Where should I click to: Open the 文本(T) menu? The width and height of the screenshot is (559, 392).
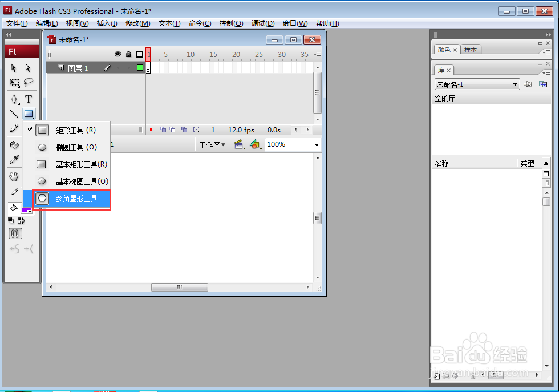[x=169, y=23]
